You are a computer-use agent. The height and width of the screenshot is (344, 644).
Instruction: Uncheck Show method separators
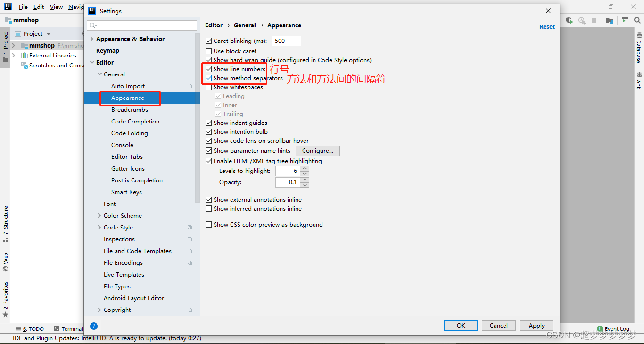[208, 78]
